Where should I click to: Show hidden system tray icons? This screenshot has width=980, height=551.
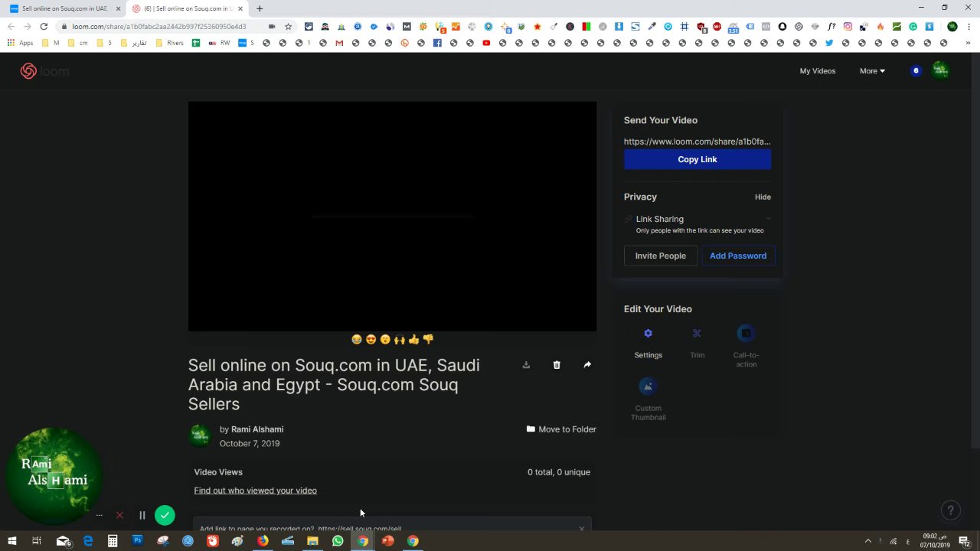[x=867, y=541]
